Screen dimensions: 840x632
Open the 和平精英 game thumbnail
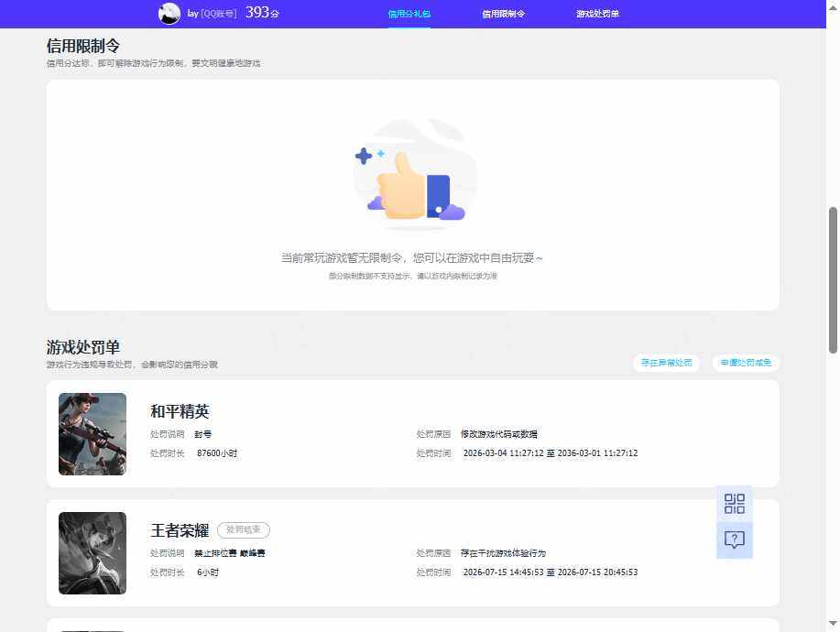click(93, 434)
